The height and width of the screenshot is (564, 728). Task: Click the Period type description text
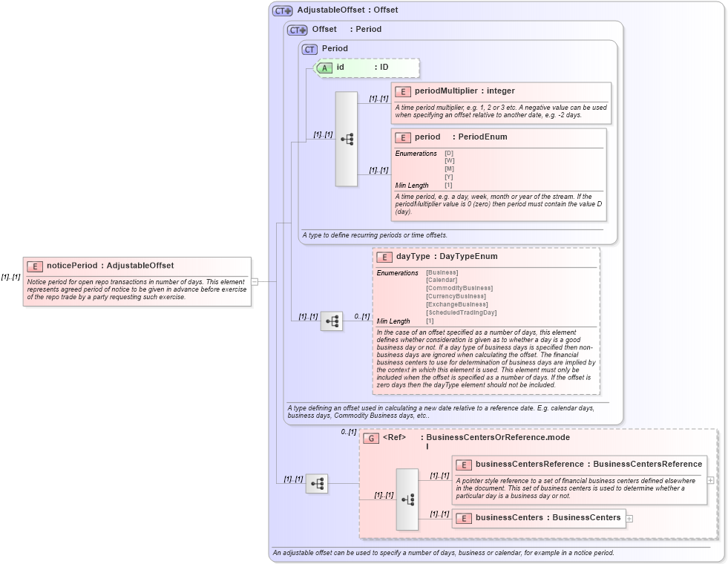pos(375,235)
